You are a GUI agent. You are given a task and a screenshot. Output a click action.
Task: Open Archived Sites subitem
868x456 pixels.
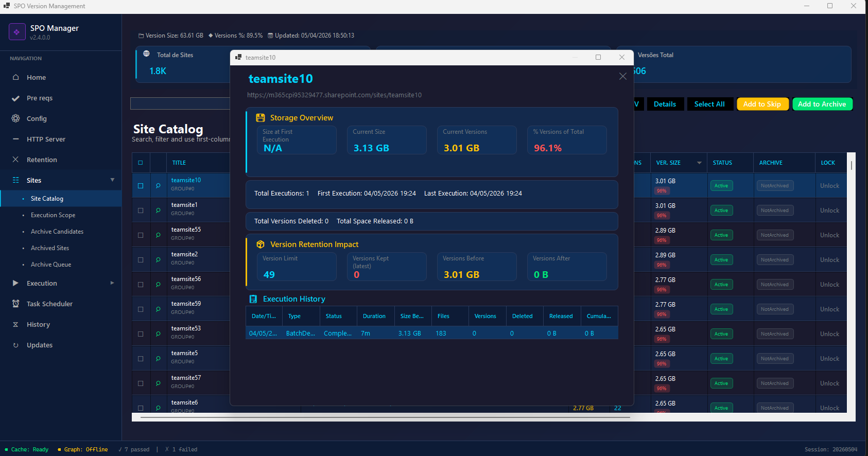(x=50, y=248)
